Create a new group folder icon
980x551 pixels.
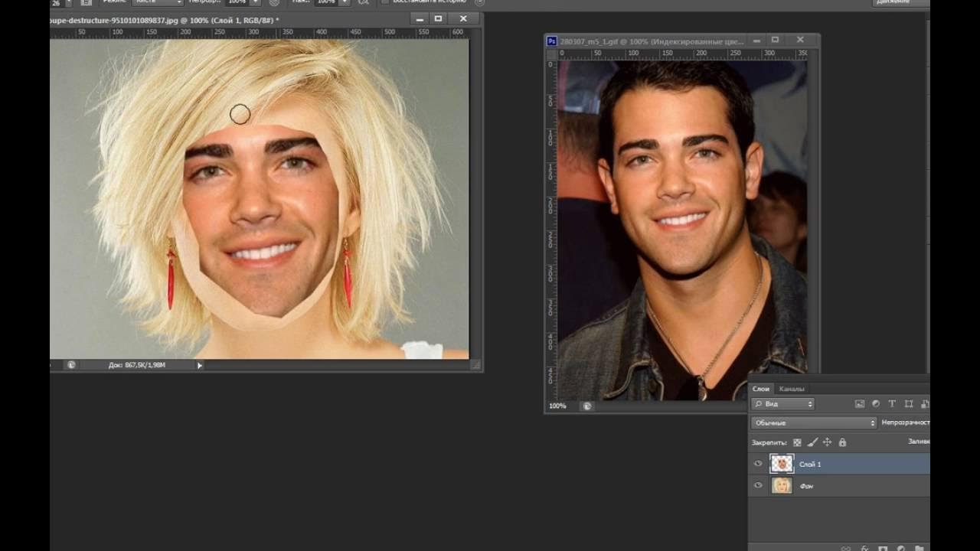click(x=919, y=548)
